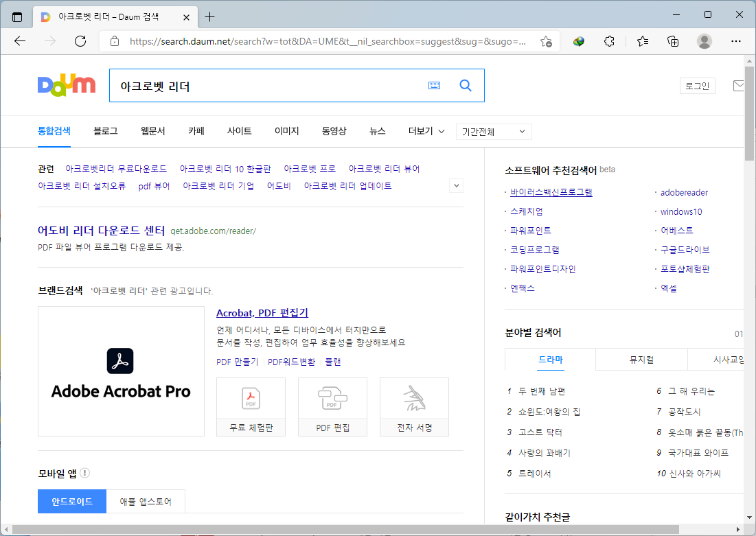Open the Collections icon
756x536 pixels.
[673, 41]
